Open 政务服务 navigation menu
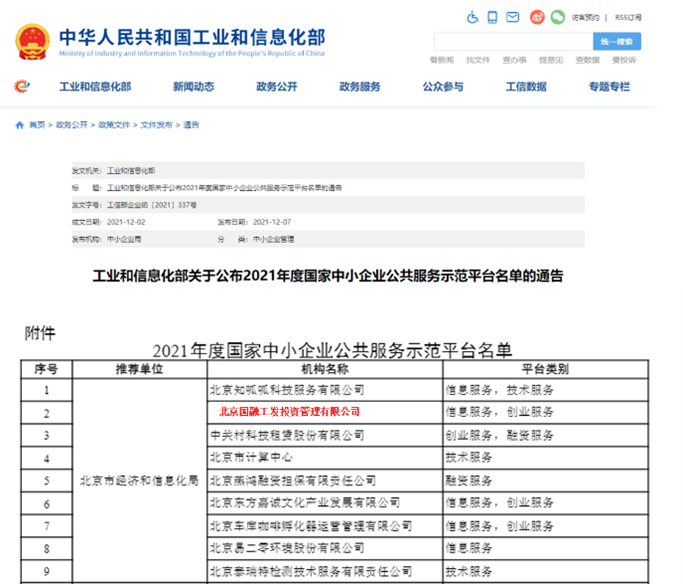The height and width of the screenshot is (584, 683). coord(360,87)
